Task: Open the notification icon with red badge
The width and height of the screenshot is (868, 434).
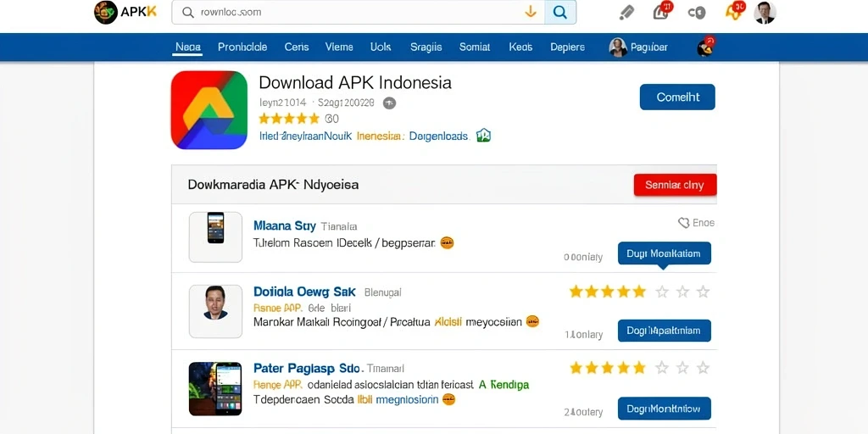Action: tap(662, 11)
